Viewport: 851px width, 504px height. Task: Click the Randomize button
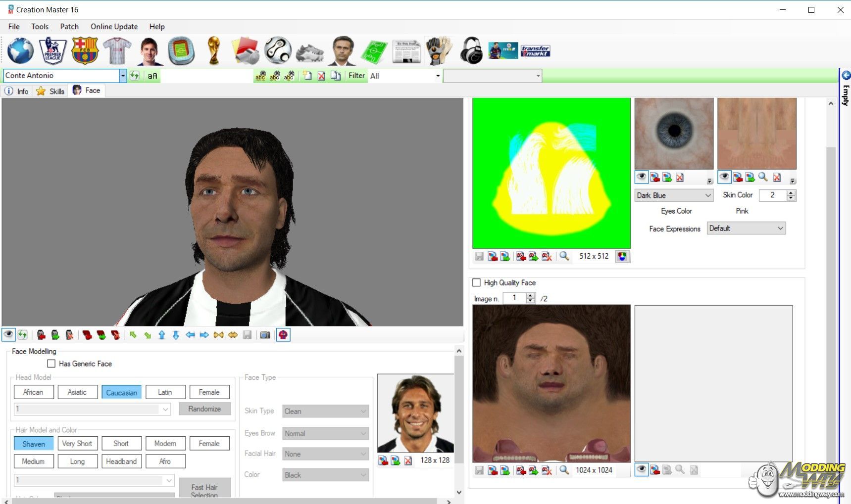pos(204,409)
